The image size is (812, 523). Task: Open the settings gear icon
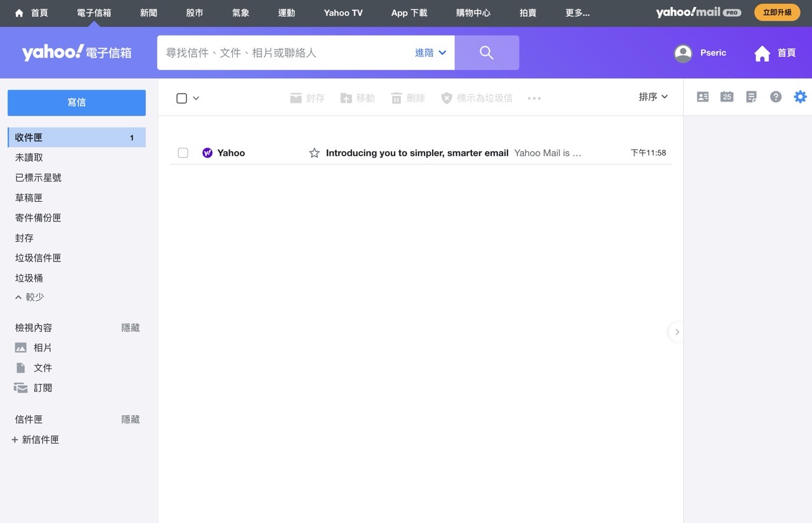click(801, 97)
